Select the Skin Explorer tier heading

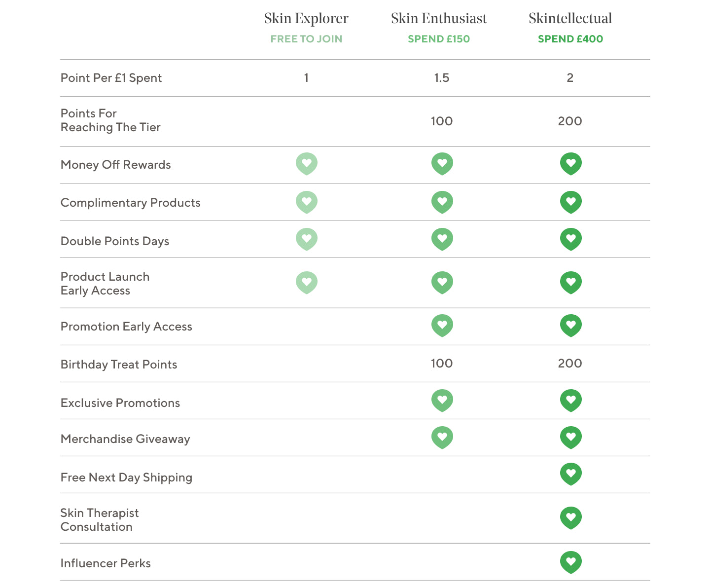pos(306,19)
